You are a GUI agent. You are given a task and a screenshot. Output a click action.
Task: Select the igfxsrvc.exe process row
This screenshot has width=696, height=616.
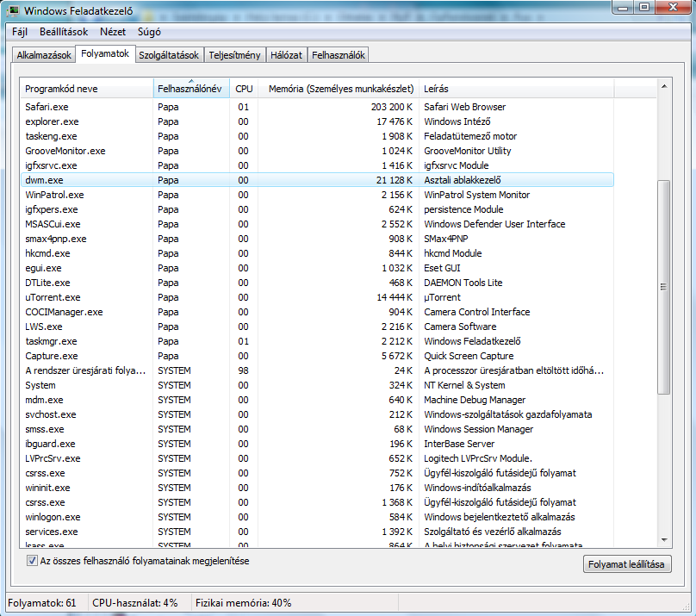pos(317,165)
